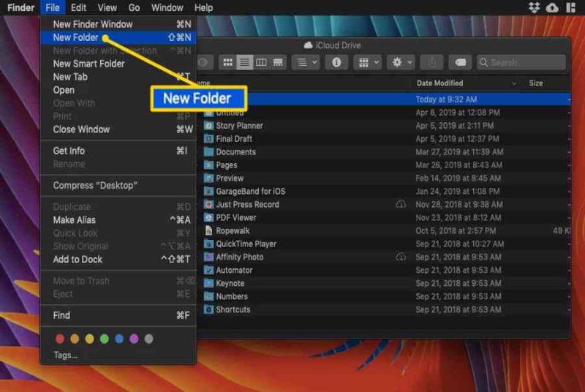This screenshot has width=585, height=392.
Task: Select the Story Planner folder
Action: pyautogui.click(x=384, y=126)
